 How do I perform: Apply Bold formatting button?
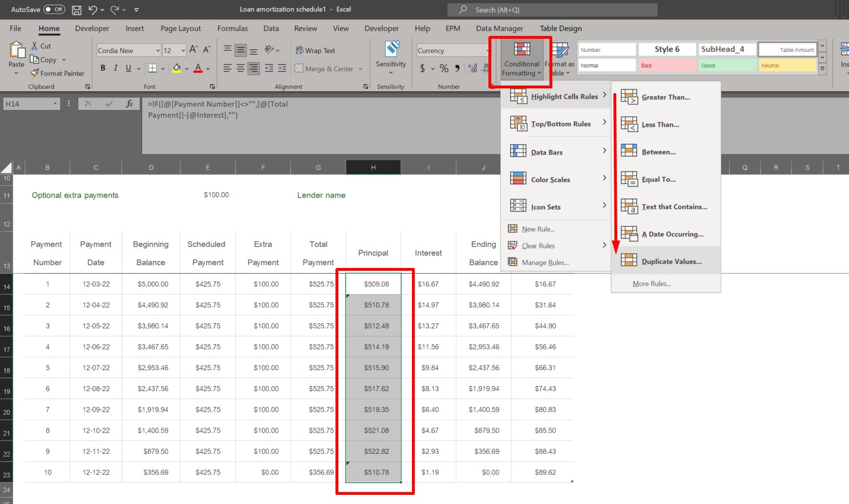click(103, 68)
